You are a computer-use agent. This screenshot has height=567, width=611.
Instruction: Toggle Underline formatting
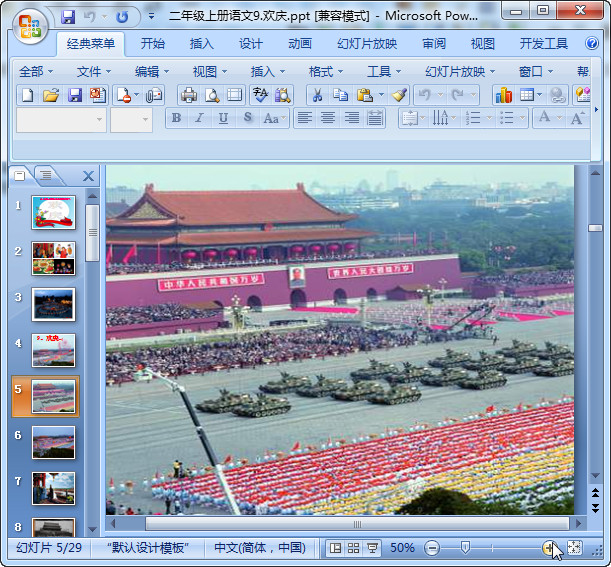pyautogui.click(x=223, y=118)
